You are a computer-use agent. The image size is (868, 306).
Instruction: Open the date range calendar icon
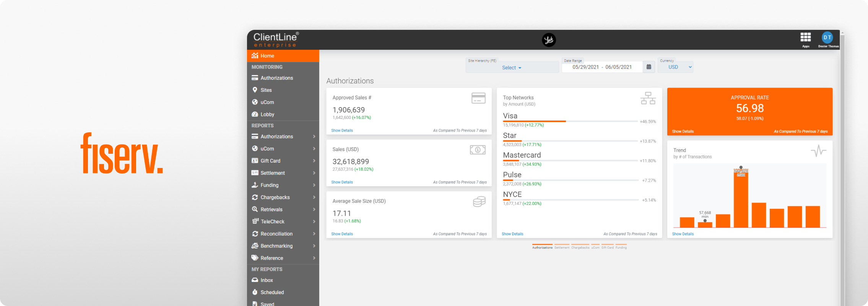pyautogui.click(x=649, y=67)
